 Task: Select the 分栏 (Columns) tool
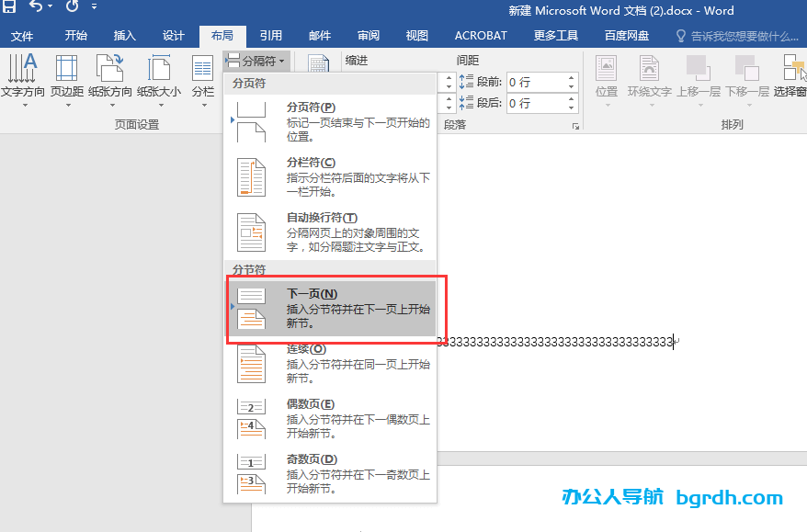(x=201, y=74)
